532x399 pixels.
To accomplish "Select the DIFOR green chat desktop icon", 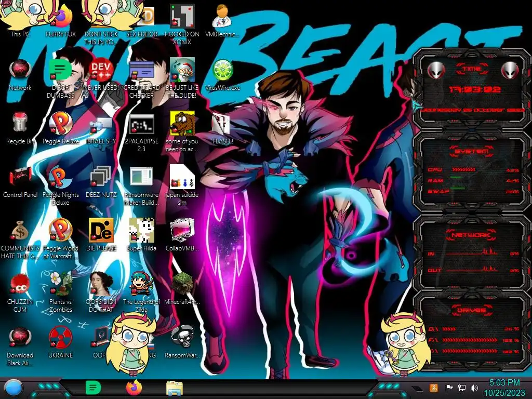I will coord(60,78).
